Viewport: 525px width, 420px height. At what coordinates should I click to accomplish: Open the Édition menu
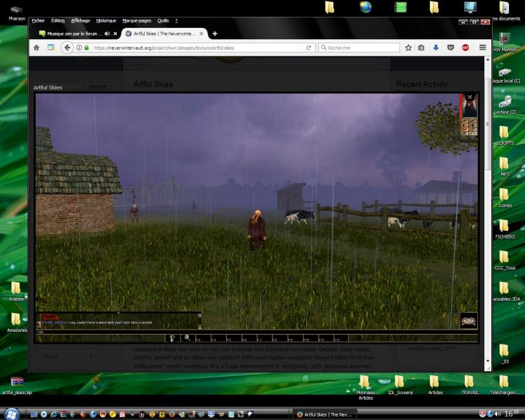click(x=57, y=21)
